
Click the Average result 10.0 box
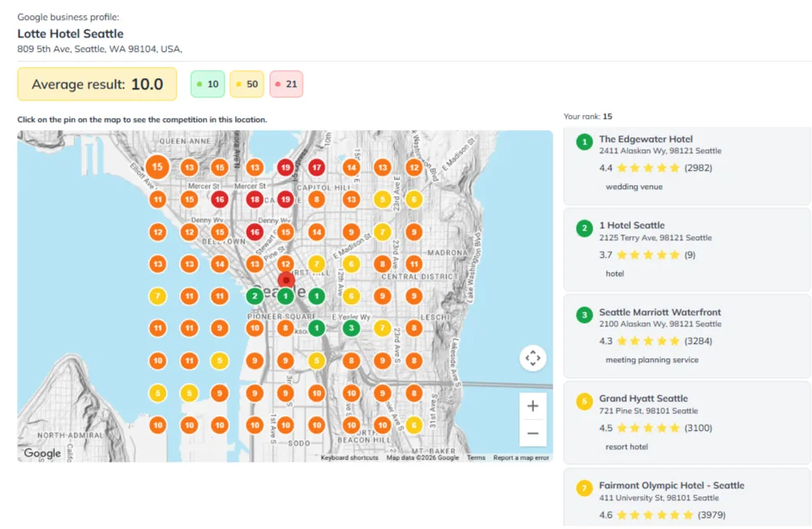pos(97,84)
